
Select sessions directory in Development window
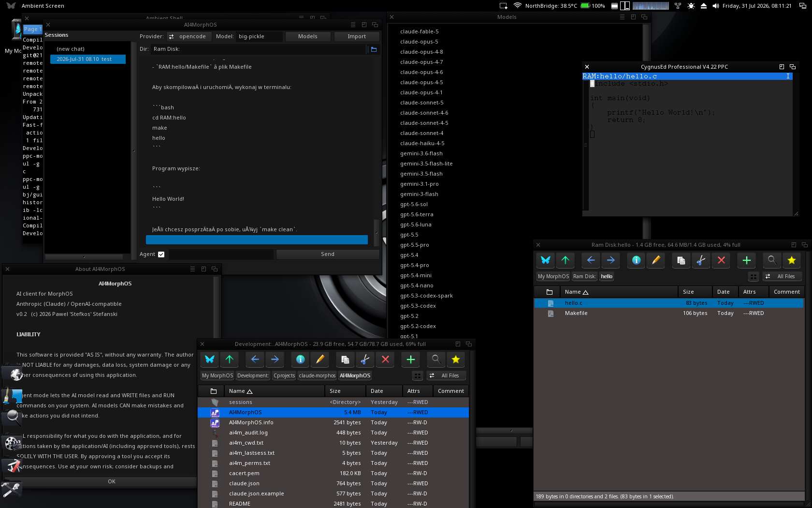[333, 403]
